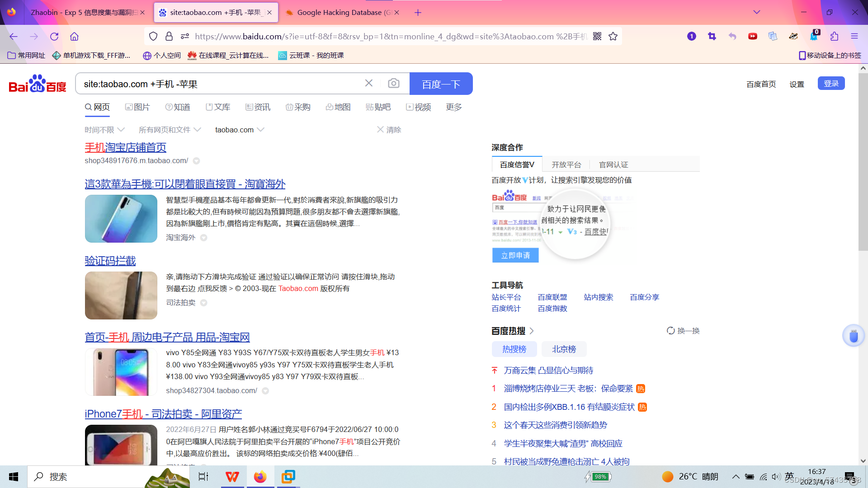Image resolution: width=868 pixels, height=488 pixels.
Task: Click the Baidu search input field
Action: tap(222, 84)
